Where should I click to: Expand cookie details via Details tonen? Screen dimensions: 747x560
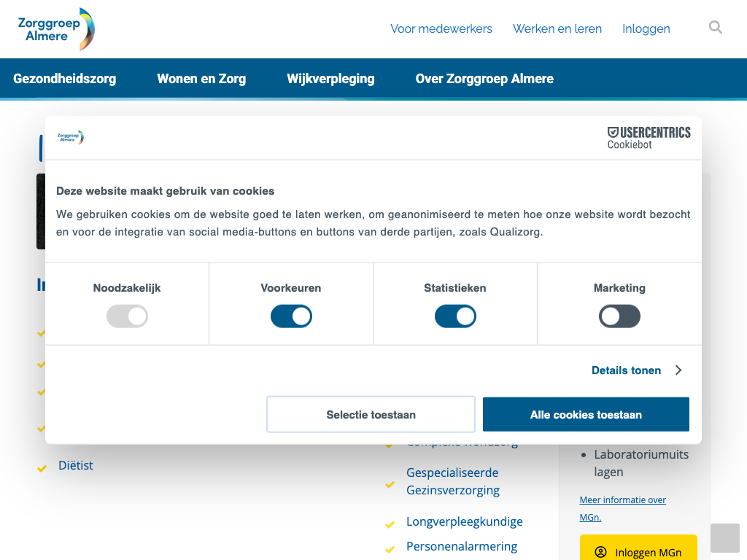tap(636, 370)
